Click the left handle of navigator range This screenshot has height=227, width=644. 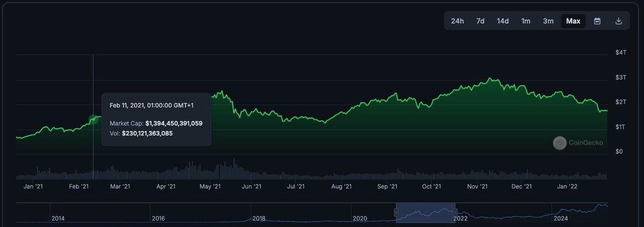coord(397,213)
